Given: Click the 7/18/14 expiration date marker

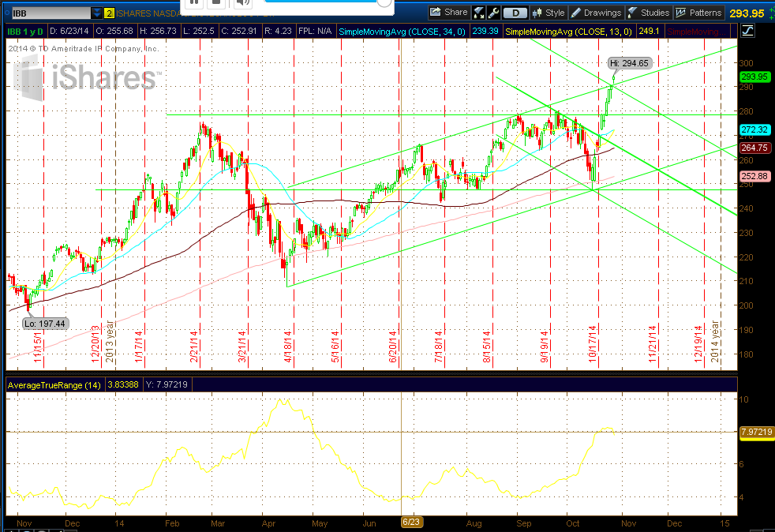Looking at the screenshot, I should [439, 346].
